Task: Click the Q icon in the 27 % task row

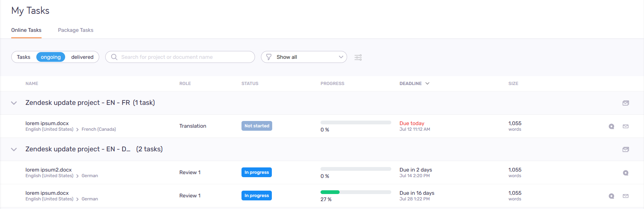Action: click(611, 196)
